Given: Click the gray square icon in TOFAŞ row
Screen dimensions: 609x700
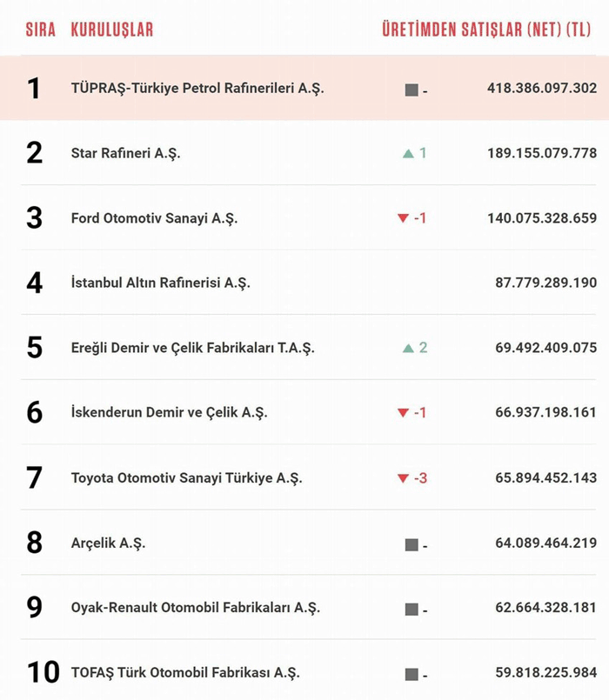Looking at the screenshot, I should tap(412, 674).
